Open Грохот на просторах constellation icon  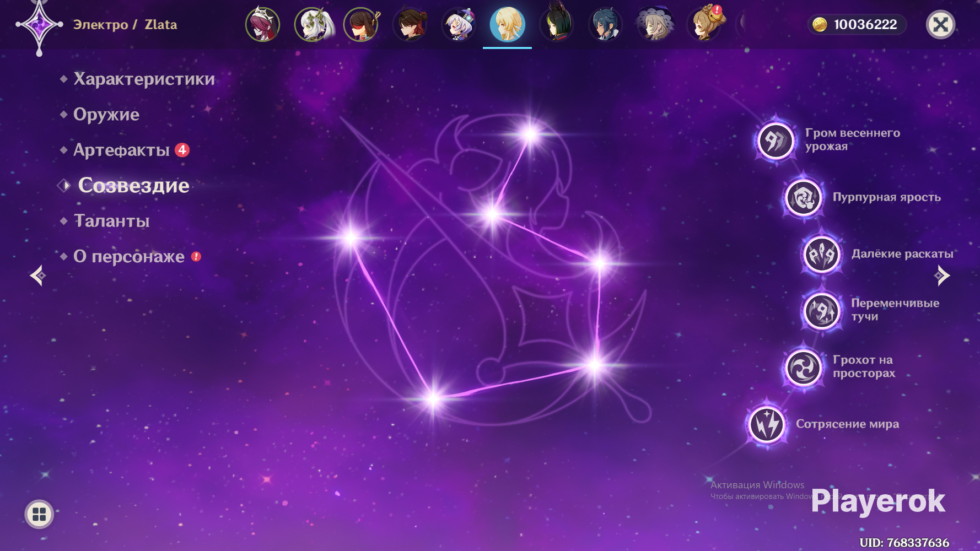coord(803,368)
